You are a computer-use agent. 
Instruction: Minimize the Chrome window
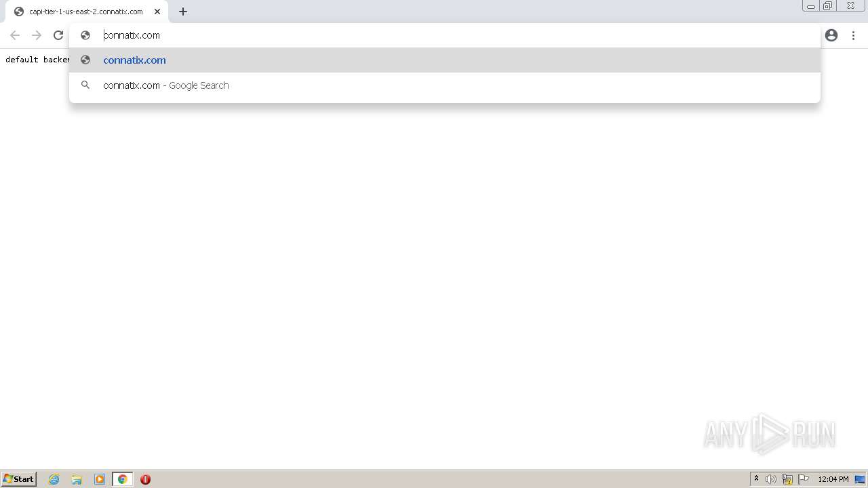(811, 6)
